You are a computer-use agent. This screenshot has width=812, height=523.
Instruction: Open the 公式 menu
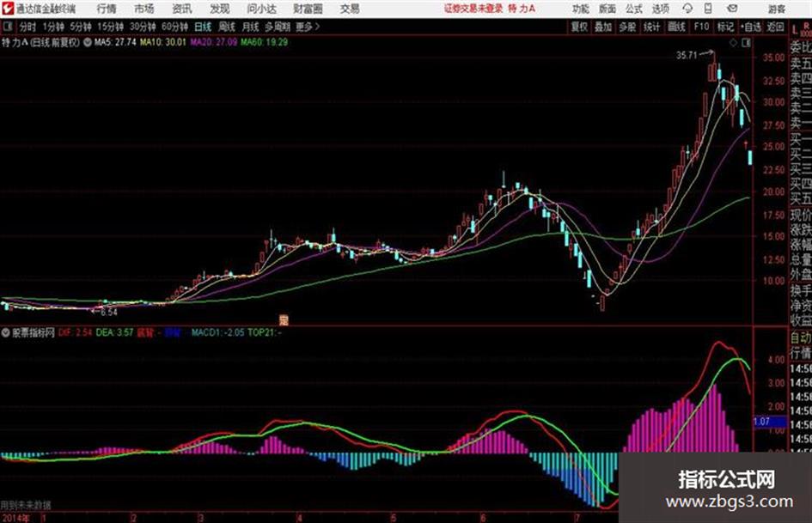634,9
